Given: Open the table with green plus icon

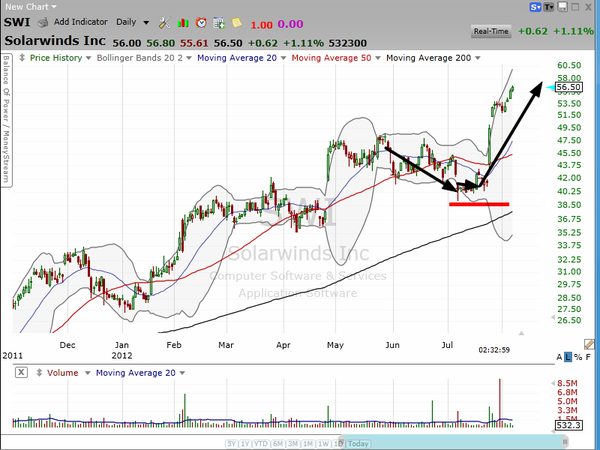Looking at the screenshot, I should 219,23.
